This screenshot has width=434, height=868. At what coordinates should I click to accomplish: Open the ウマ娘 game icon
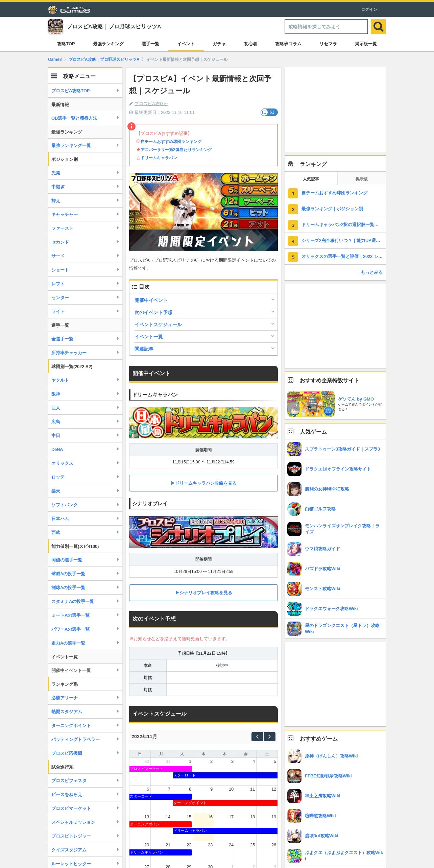(x=294, y=549)
